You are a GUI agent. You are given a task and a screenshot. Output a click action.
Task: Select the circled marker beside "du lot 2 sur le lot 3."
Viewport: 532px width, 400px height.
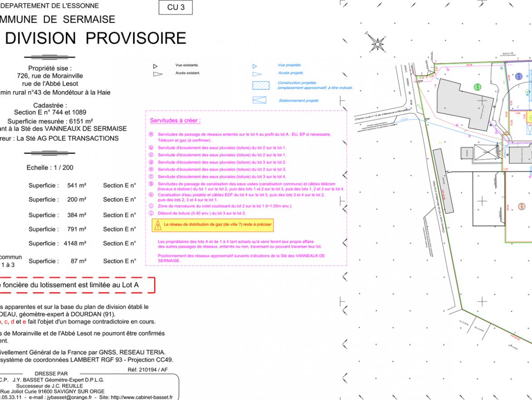151,169
